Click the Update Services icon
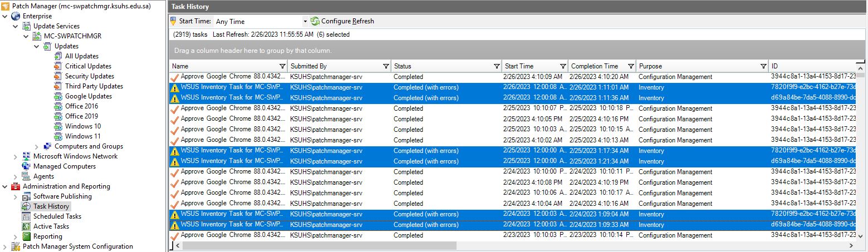This screenshot has width=868, height=252. coord(26,26)
